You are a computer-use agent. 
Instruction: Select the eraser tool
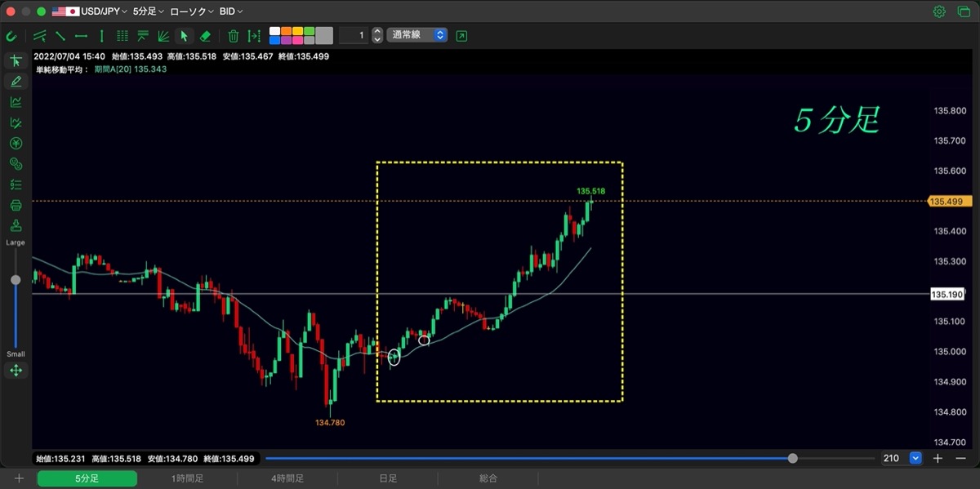pos(205,36)
